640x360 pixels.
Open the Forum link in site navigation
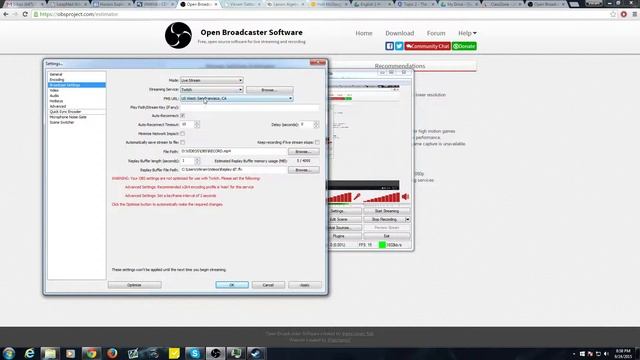point(436,33)
